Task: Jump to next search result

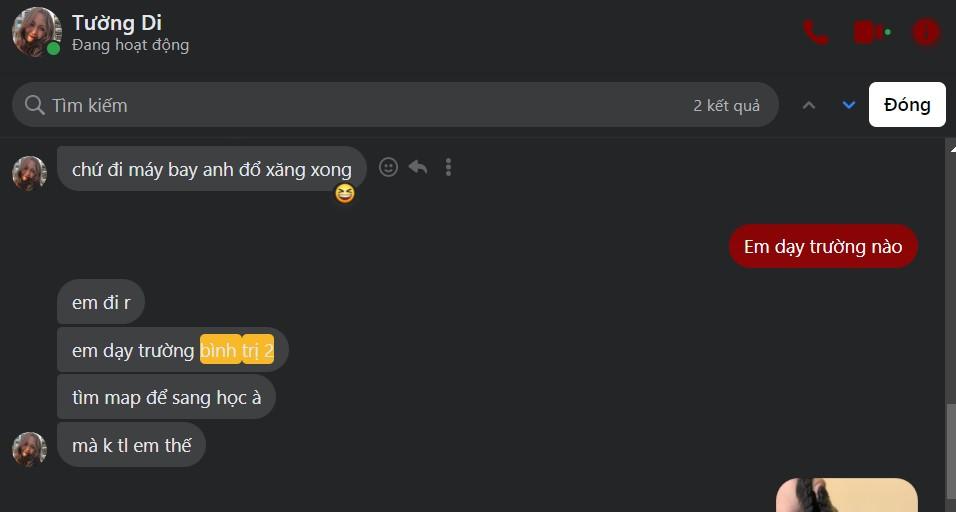Action: point(849,105)
